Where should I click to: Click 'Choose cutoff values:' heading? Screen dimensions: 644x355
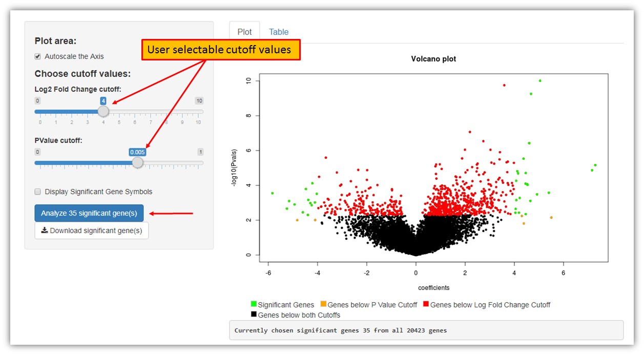point(82,74)
